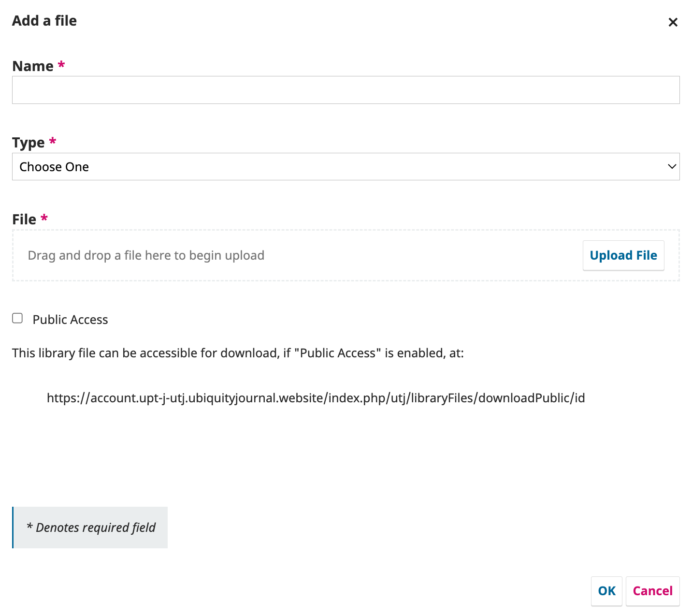Viewport: 692px width, 616px height.
Task: Click into the Name text field
Action: coord(346,90)
